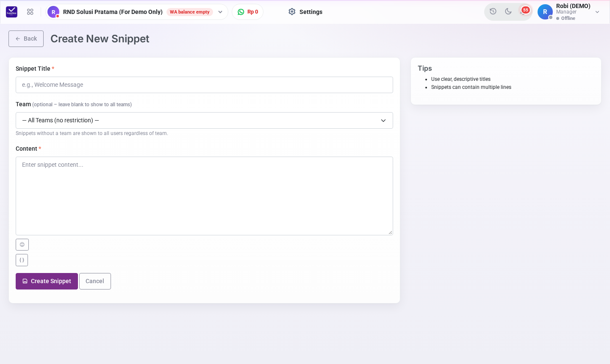Click the Rp 0 balance pill

[248, 12]
